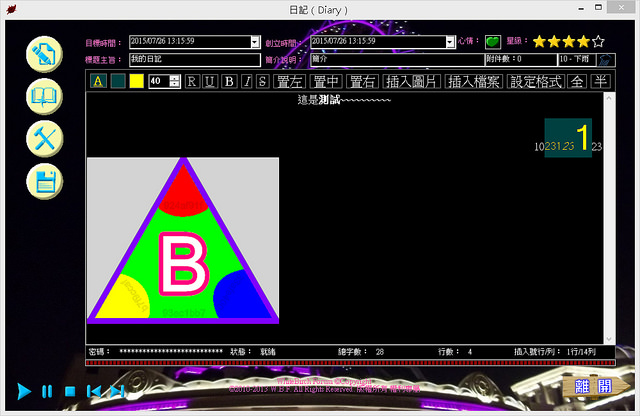Set star rating to four stars

583,41
